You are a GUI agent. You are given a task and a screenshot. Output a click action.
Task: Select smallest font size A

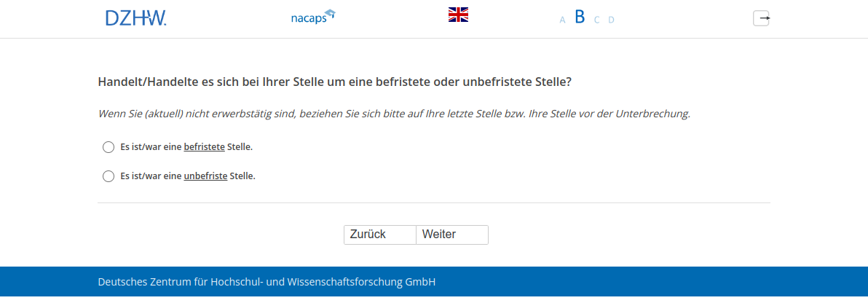click(562, 20)
